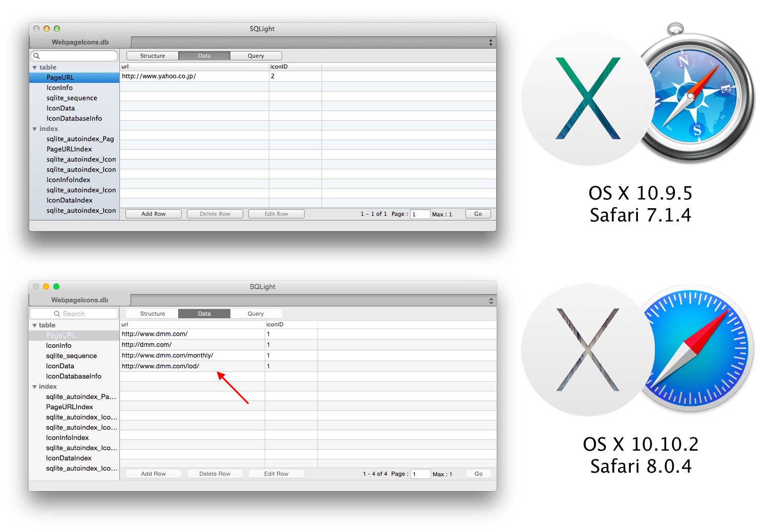Click the 'http://www.yahoo.co.jp/' url cell

point(195,76)
